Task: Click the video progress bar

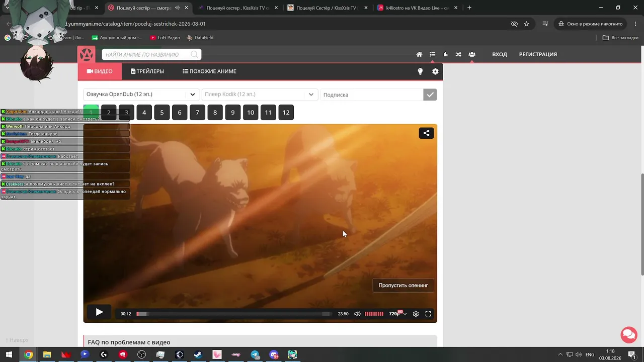Action: point(234,314)
